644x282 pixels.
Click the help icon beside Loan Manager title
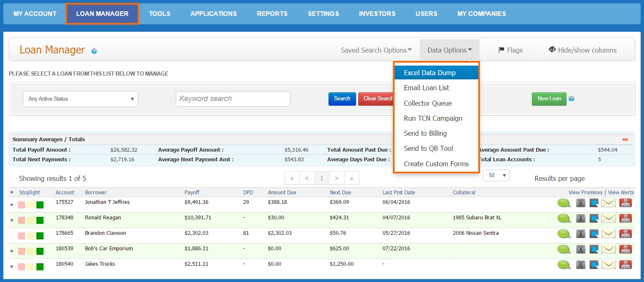pyautogui.click(x=94, y=51)
